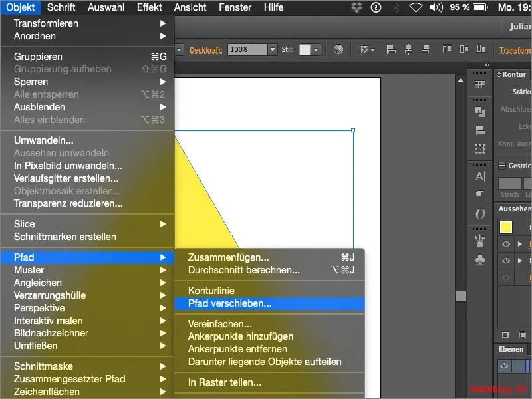Click the Bluetooth icon in menu bar

click(x=396, y=7)
